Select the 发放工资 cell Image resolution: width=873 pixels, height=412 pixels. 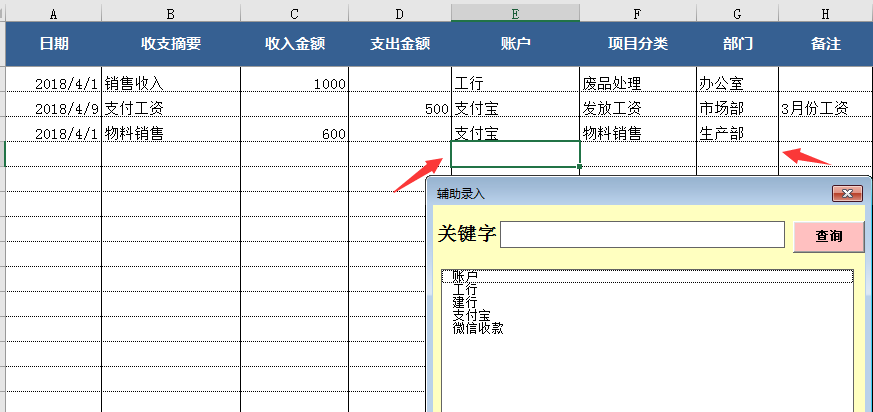(x=638, y=105)
